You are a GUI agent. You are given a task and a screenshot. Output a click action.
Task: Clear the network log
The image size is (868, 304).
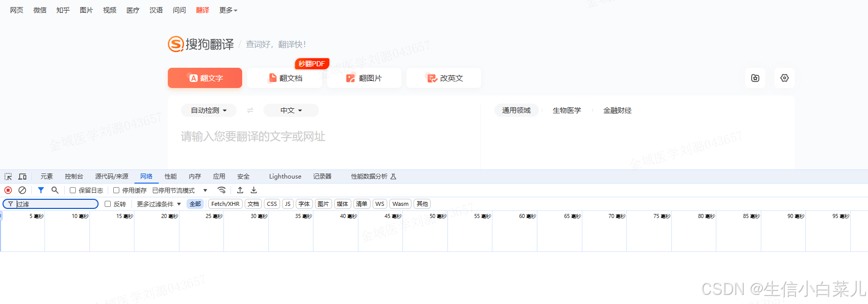[x=22, y=190]
